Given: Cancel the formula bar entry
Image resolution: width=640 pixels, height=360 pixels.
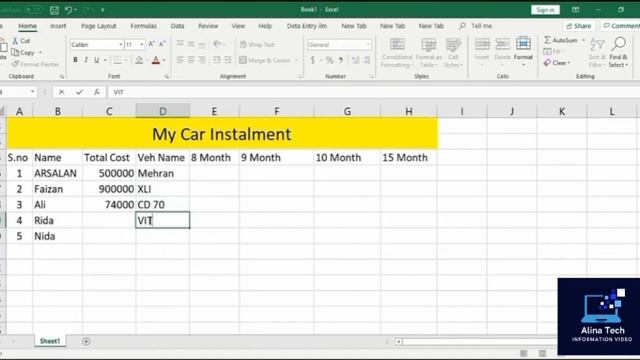Looking at the screenshot, I should 61,92.
